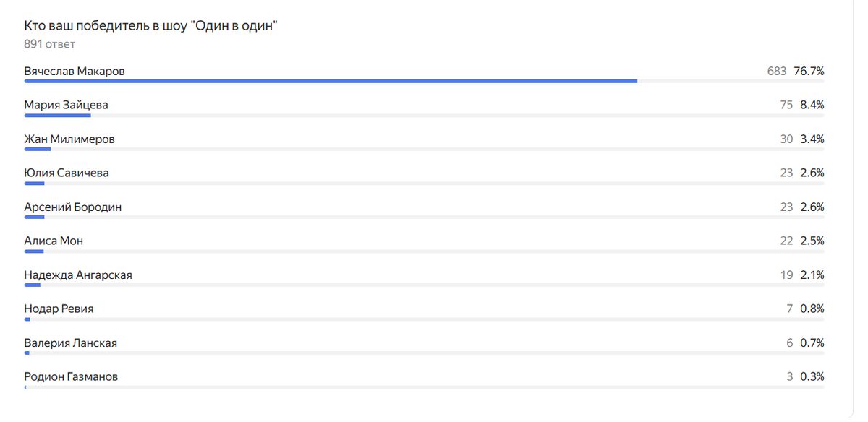Click the blue result bar under Мария Зайцева

tap(57, 116)
